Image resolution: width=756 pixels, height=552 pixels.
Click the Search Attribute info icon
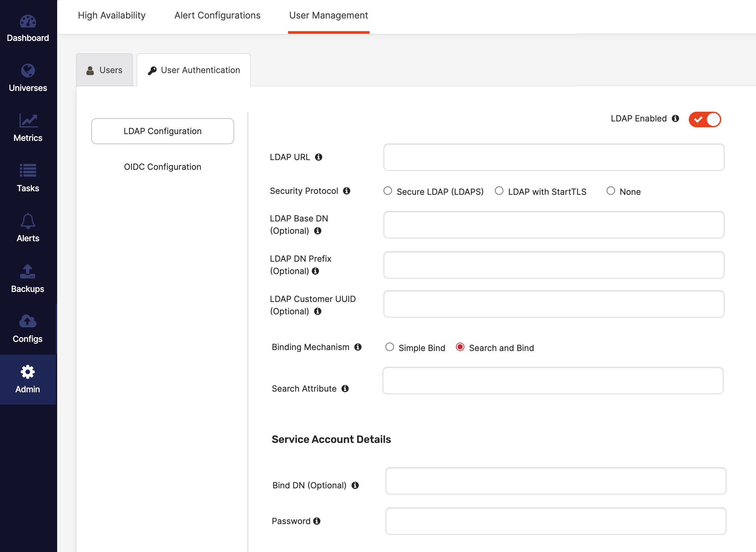(x=345, y=389)
